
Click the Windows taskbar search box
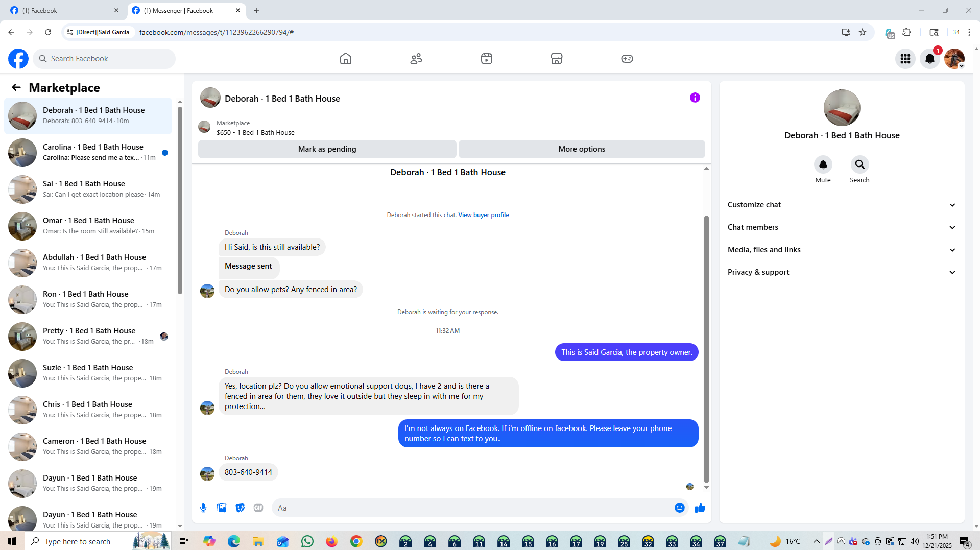pos(97,541)
